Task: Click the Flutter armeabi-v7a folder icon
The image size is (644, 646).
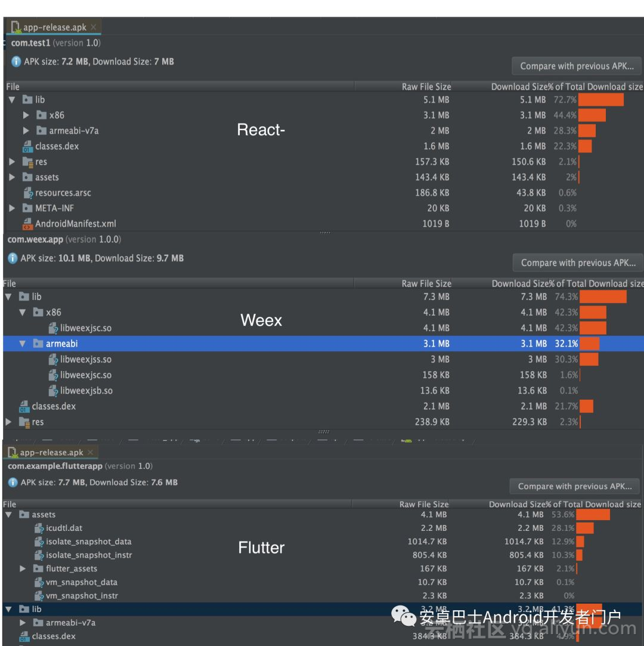Action: pos(38,623)
